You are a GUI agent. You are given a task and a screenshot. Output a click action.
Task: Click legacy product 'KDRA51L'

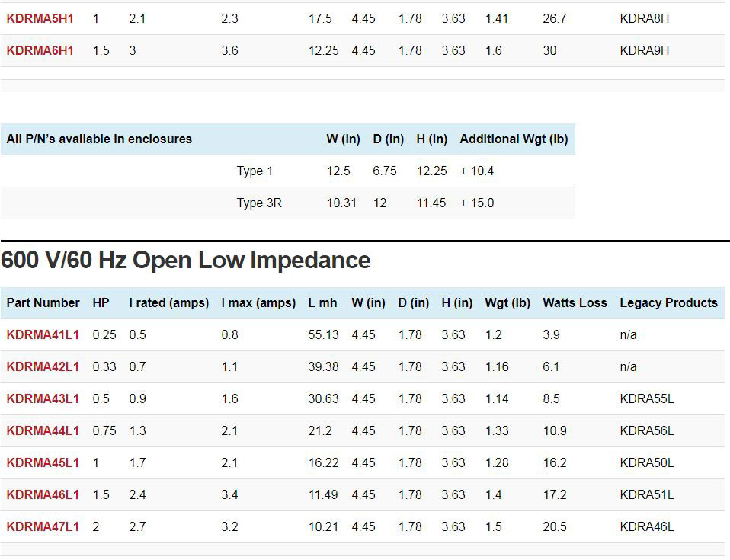coord(647,494)
